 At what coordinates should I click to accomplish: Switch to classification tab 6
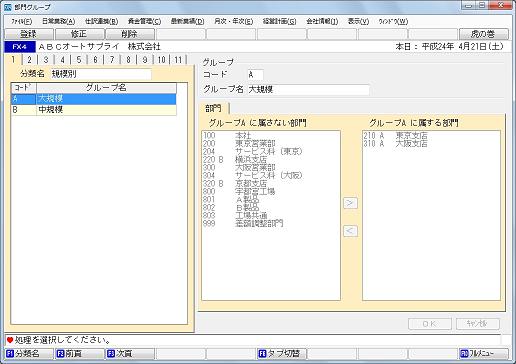coord(95,60)
